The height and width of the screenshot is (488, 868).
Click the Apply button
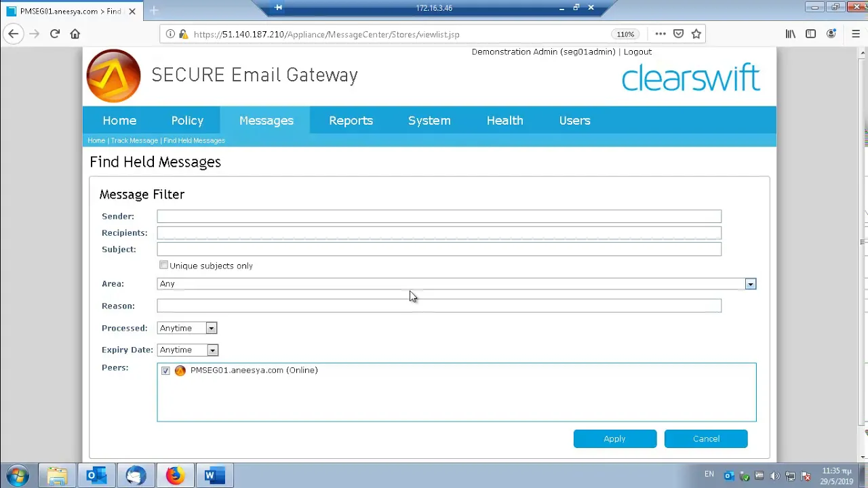[x=615, y=439]
